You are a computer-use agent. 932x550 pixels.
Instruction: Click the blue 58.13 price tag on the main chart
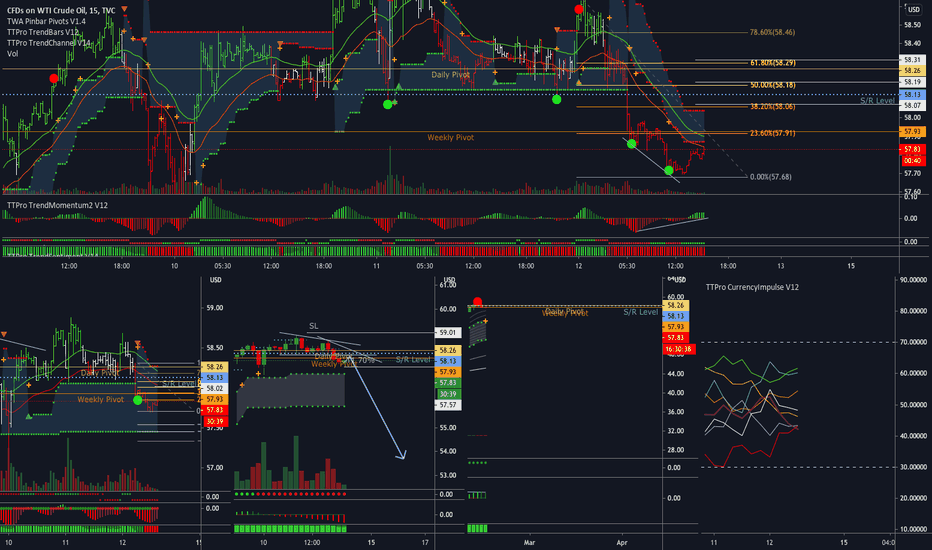pos(912,95)
